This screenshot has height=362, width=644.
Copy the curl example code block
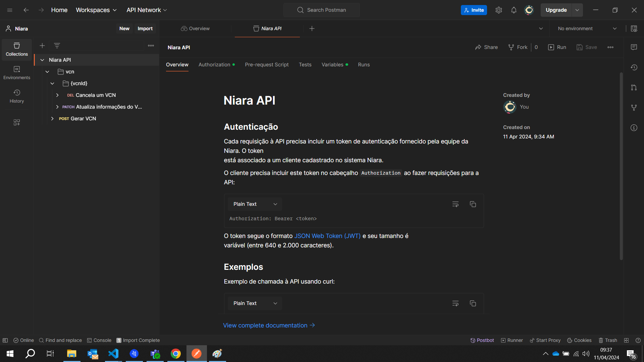[473, 303]
